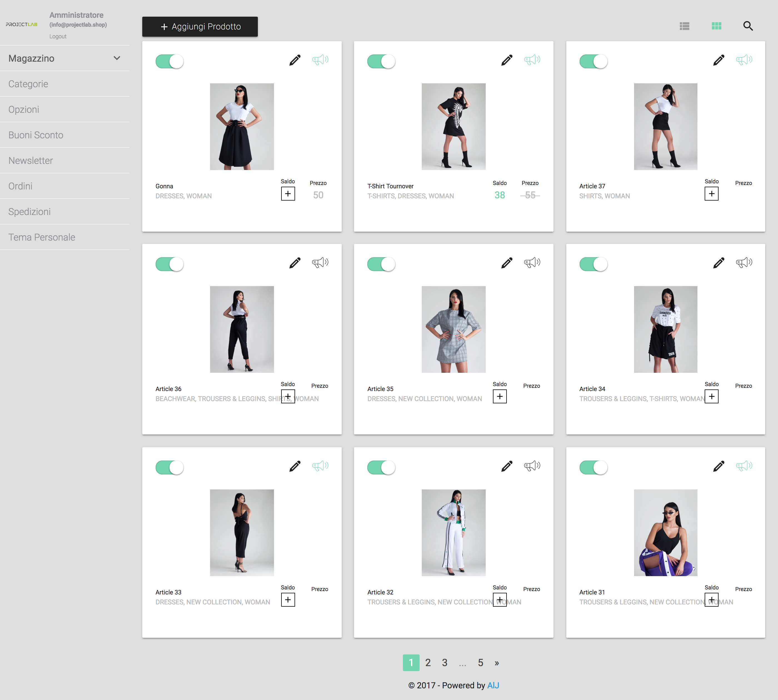Open the Categorie sidebar menu
Viewport: 778px width, 700px height.
(28, 84)
